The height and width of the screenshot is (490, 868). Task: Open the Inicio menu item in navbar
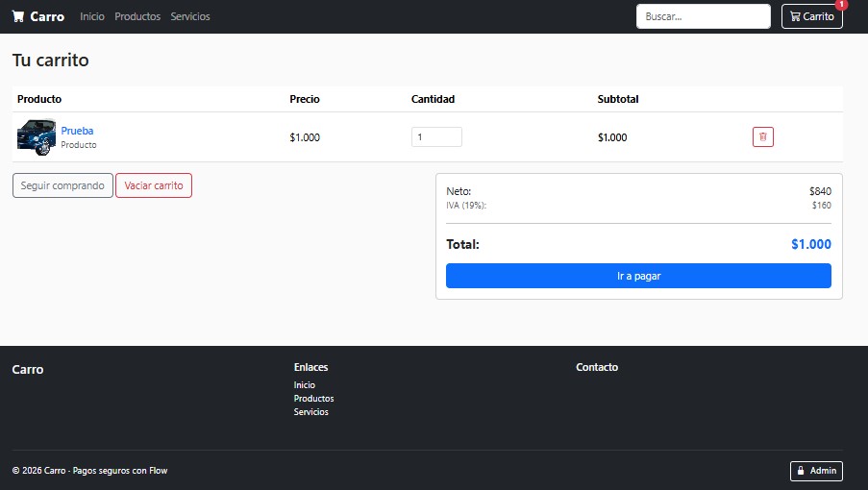92,16
